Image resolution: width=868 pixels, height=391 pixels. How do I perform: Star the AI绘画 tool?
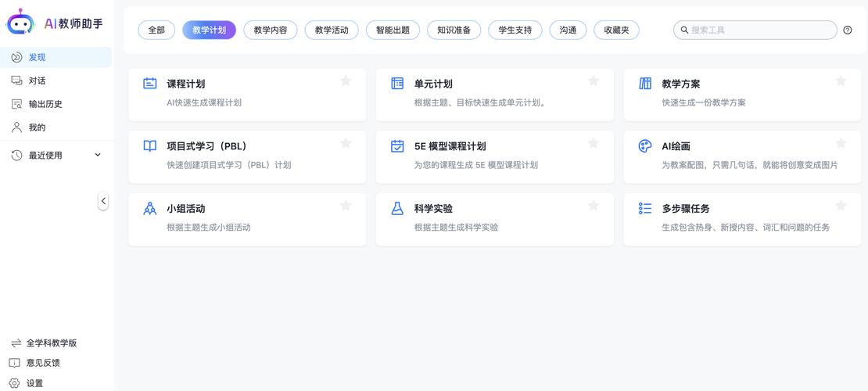pos(841,143)
